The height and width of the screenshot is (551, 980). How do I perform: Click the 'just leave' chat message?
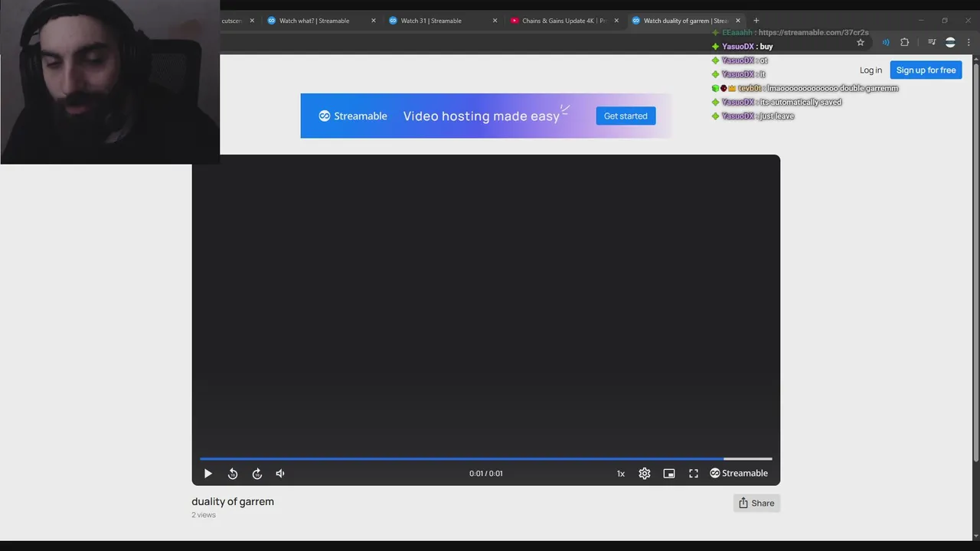[x=777, y=116]
